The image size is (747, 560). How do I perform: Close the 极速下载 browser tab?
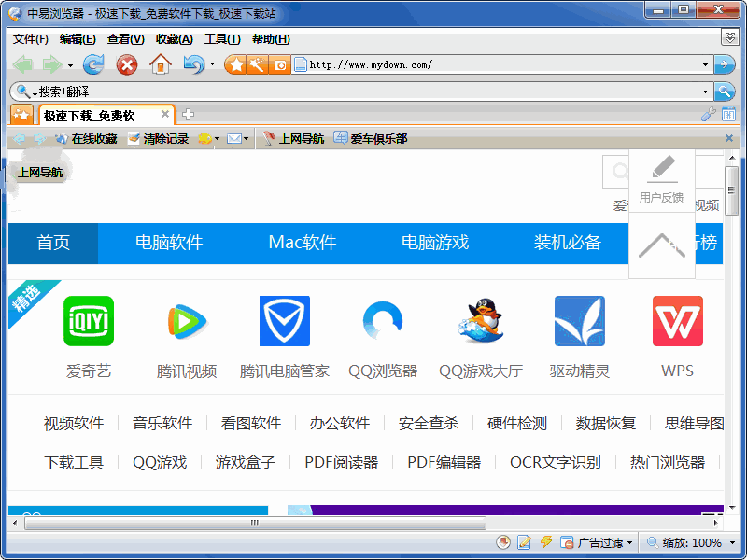[165, 115]
